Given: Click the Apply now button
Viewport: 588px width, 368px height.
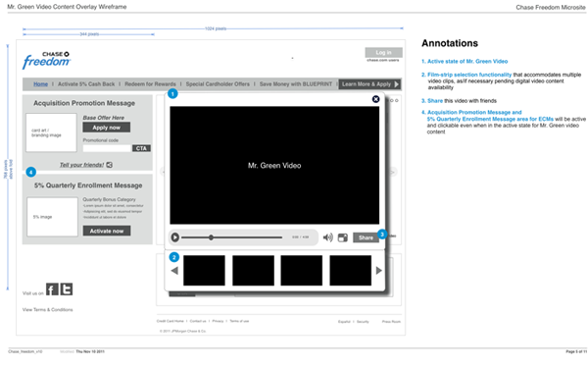Looking at the screenshot, I should tap(107, 128).
